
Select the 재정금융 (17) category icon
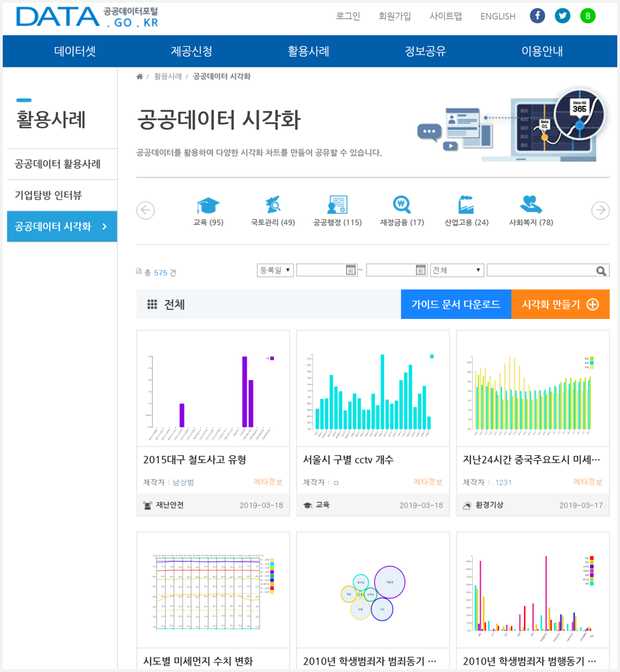402,205
